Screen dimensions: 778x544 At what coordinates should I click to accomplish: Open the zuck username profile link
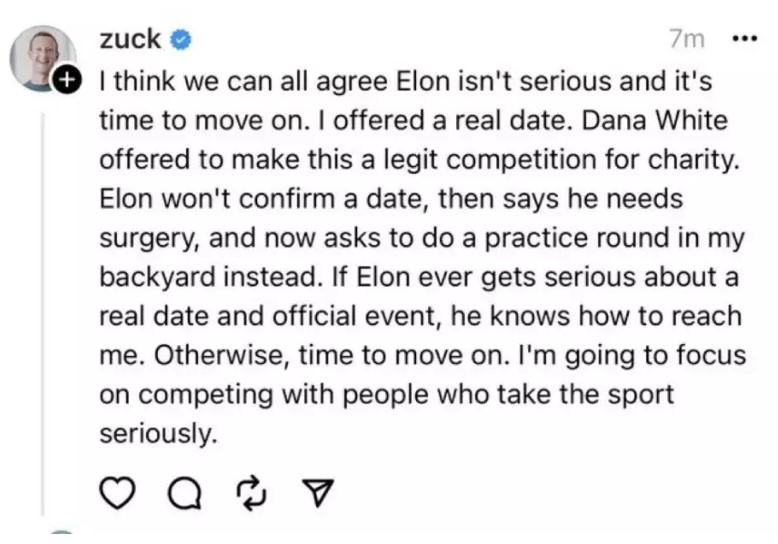click(130, 39)
